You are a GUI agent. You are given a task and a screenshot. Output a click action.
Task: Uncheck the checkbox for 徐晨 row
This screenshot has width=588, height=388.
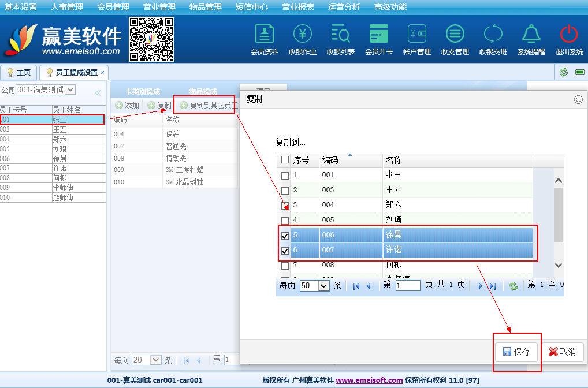(x=285, y=236)
